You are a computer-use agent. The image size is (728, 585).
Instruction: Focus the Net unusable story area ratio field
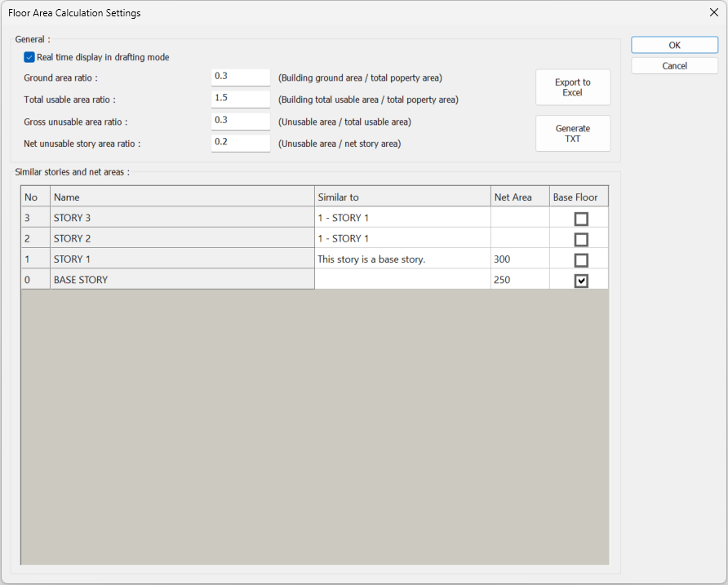click(240, 143)
